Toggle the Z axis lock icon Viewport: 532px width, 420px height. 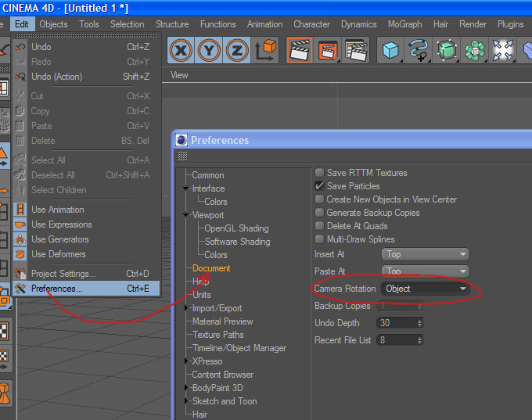pyautogui.click(x=237, y=51)
